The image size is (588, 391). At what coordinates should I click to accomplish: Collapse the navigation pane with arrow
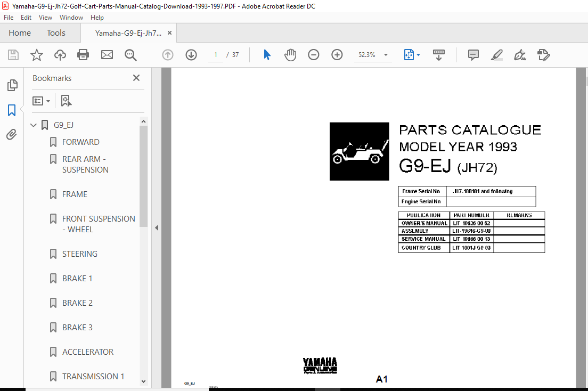157,228
